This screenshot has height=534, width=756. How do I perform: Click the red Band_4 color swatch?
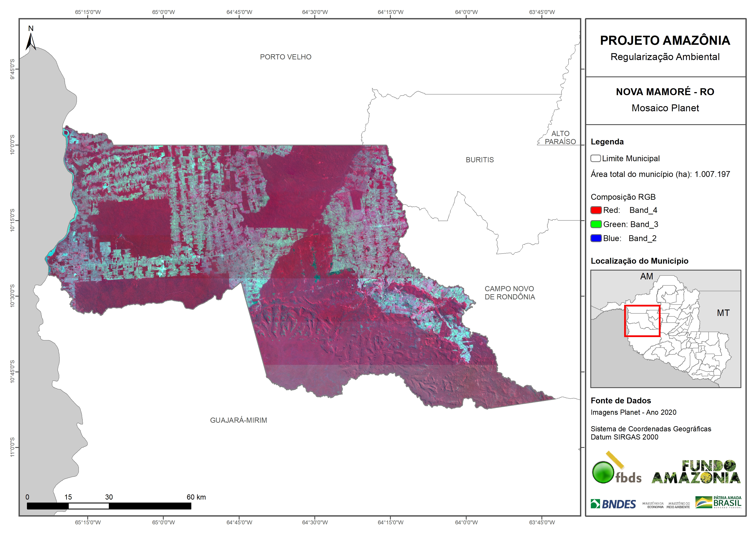(596, 210)
